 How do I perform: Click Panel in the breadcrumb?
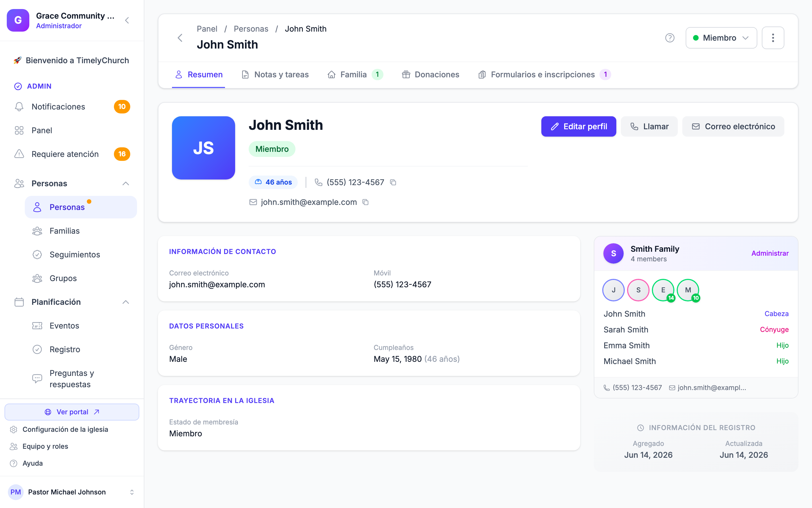coord(207,29)
